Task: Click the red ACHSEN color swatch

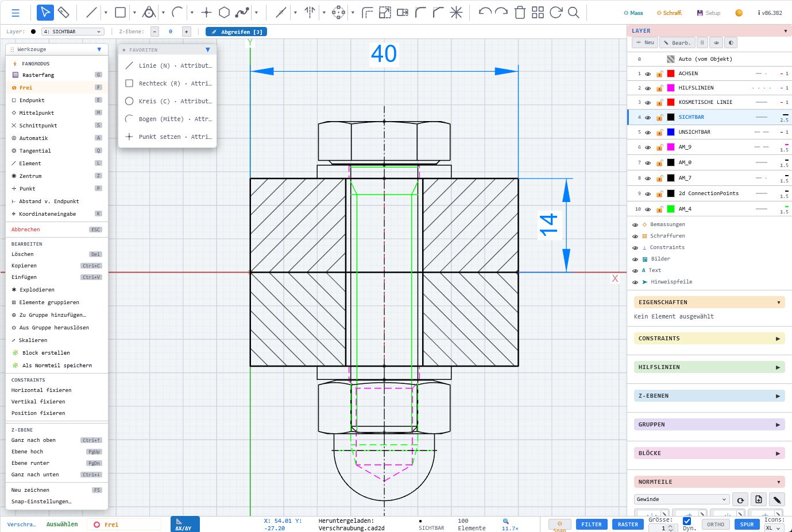Action: click(x=670, y=73)
